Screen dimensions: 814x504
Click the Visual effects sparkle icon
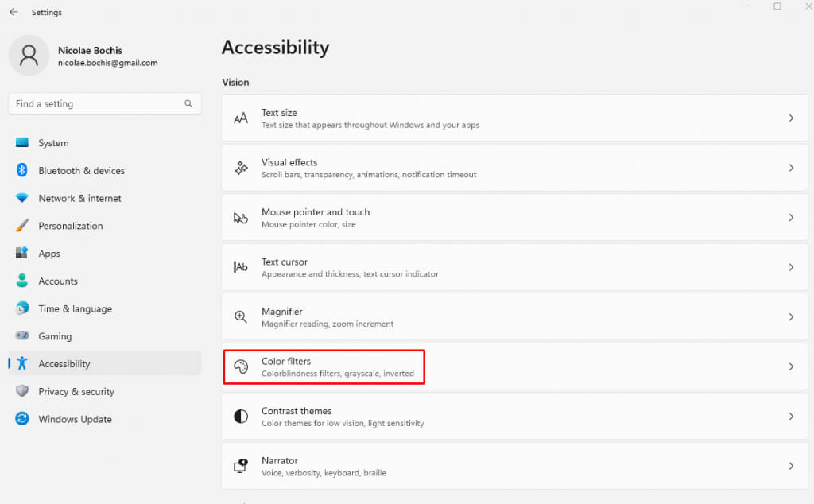coord(241,168)
